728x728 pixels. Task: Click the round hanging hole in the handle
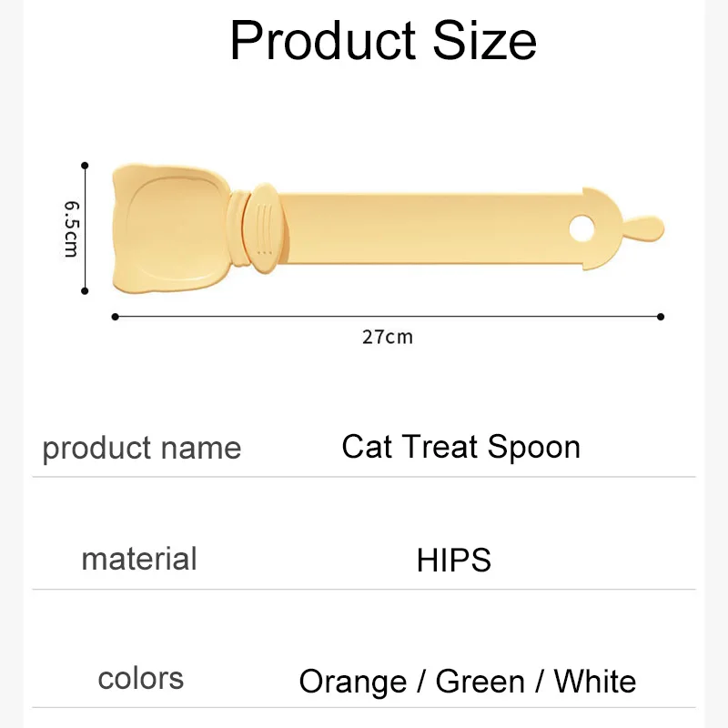coord(580,227)
